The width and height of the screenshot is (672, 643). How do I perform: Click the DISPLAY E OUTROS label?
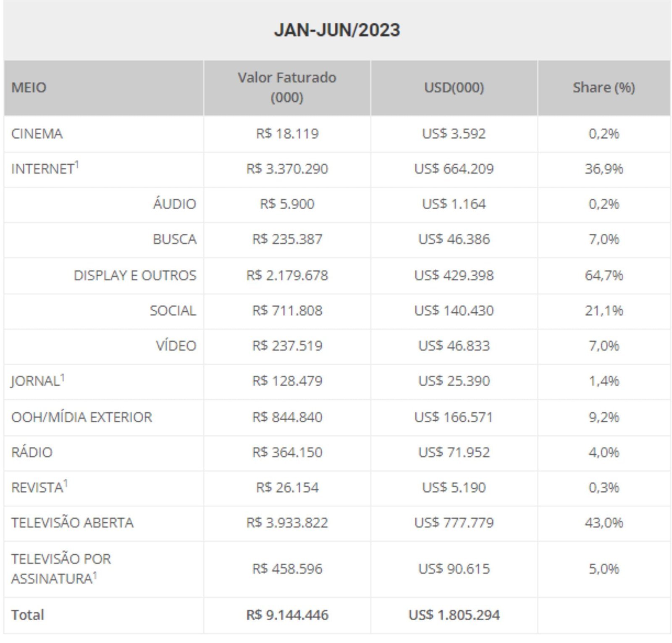pos(135,275)
